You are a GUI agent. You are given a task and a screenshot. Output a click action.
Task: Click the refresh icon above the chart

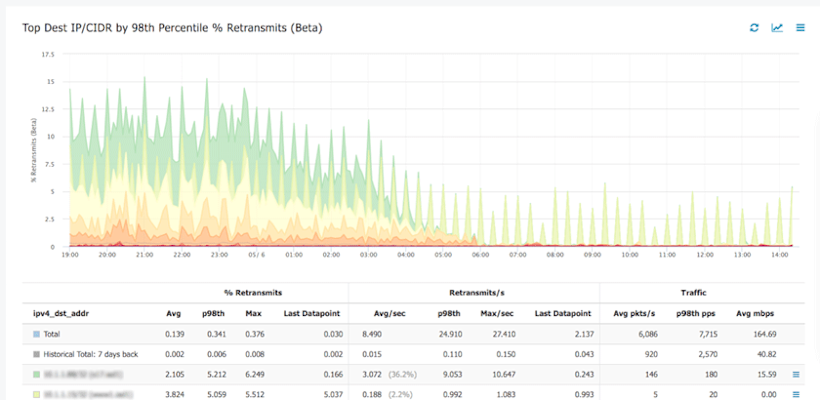(x=754, y=28)
